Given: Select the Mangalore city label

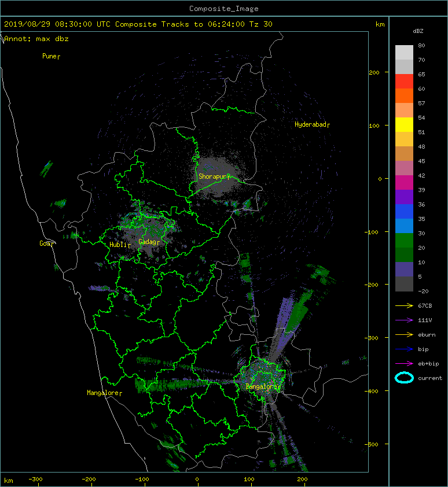Looking at the screenshot, I should tap(104, 393).
